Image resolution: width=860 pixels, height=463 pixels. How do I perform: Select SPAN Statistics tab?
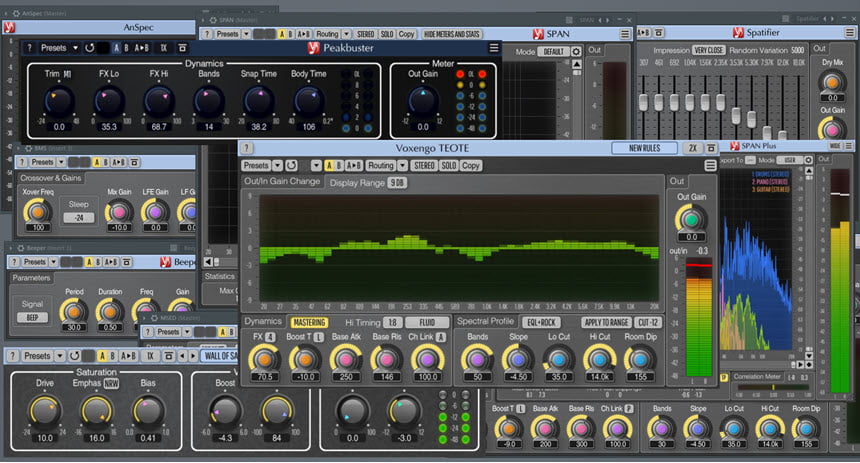(x=219, y=276)
